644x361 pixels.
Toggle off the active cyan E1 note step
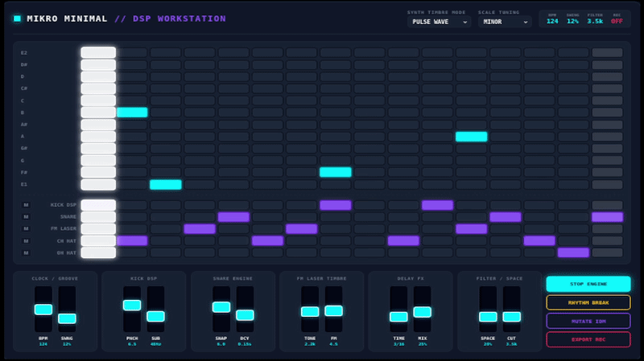(166, 185)
